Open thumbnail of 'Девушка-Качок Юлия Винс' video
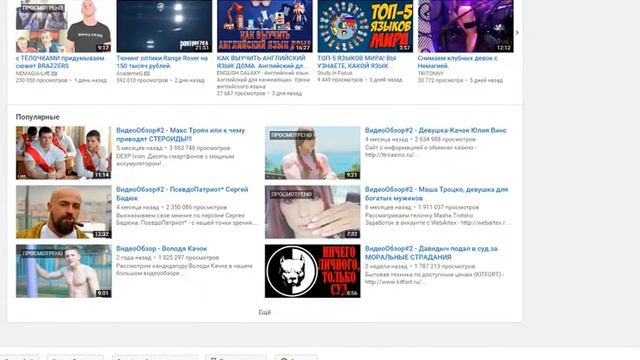This screenshot has height=360, width=640. pyautogui.click(x=312, y=153)
